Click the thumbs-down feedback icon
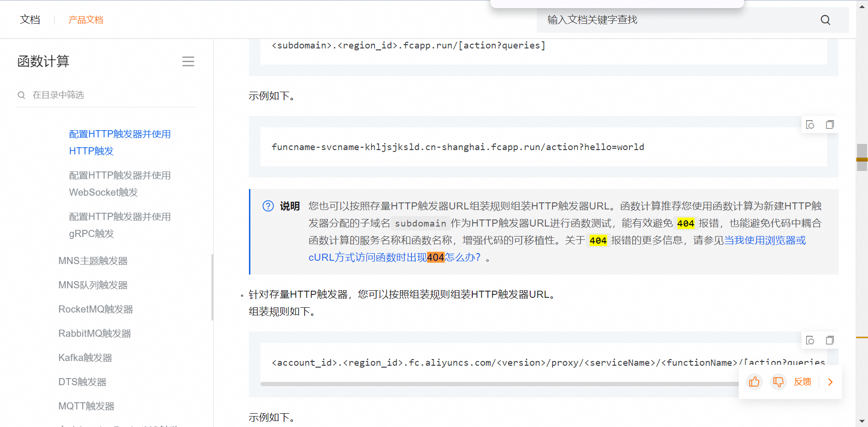 [778, 382]
